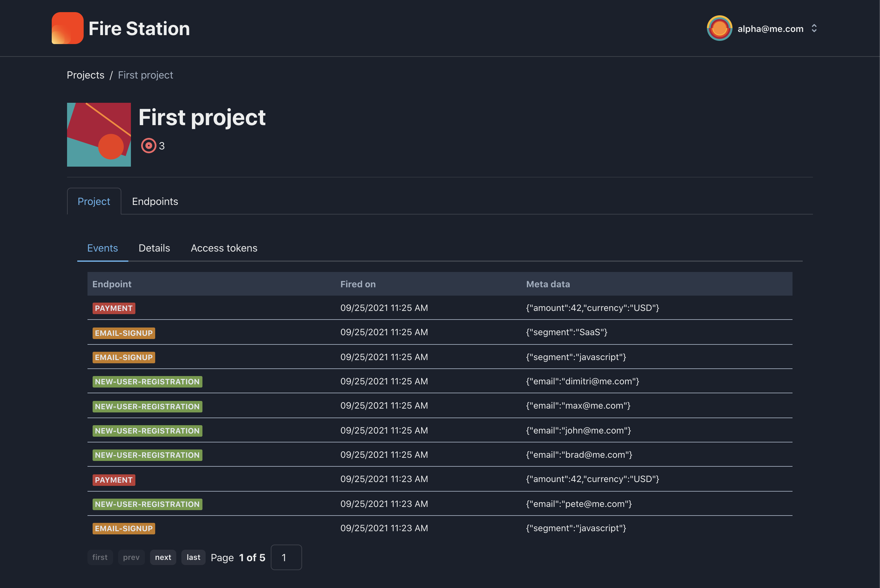
Task: Switch to the Endpoints tab
Action: click(x=155, y=201)
